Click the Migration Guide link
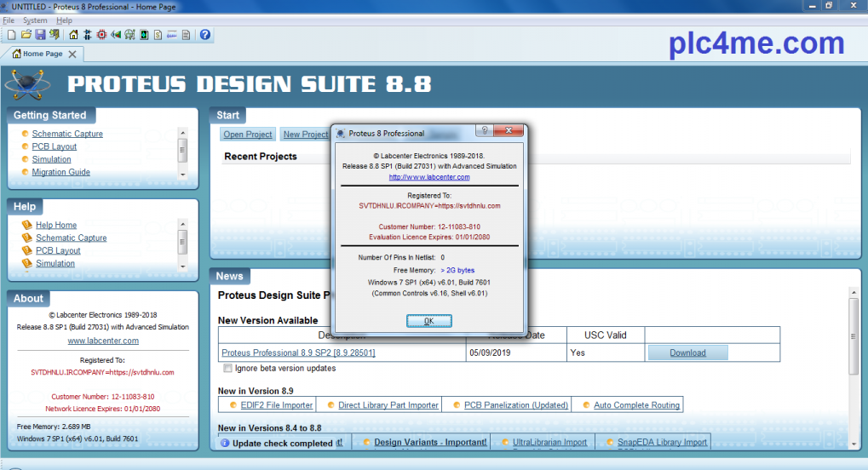The height and width of the screenshot is (470, 868). point(60,172)
